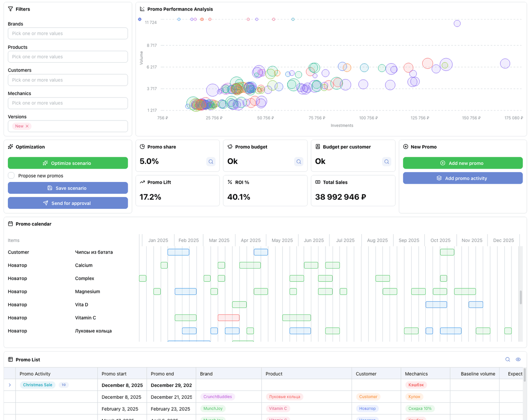Click the search icon in Promo List header
Screen dimensions: 530x420
tap(507, 359)
